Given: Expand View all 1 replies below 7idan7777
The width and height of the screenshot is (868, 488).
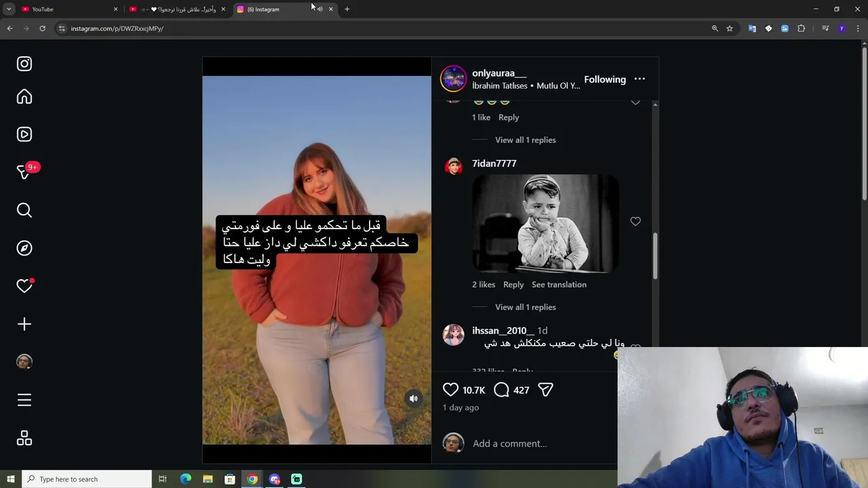Looking at the screenshot, I should pos(526,307).
